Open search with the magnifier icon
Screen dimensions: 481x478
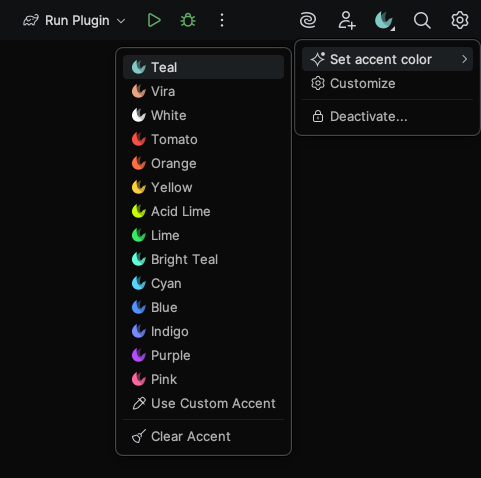tap(422, 21)
